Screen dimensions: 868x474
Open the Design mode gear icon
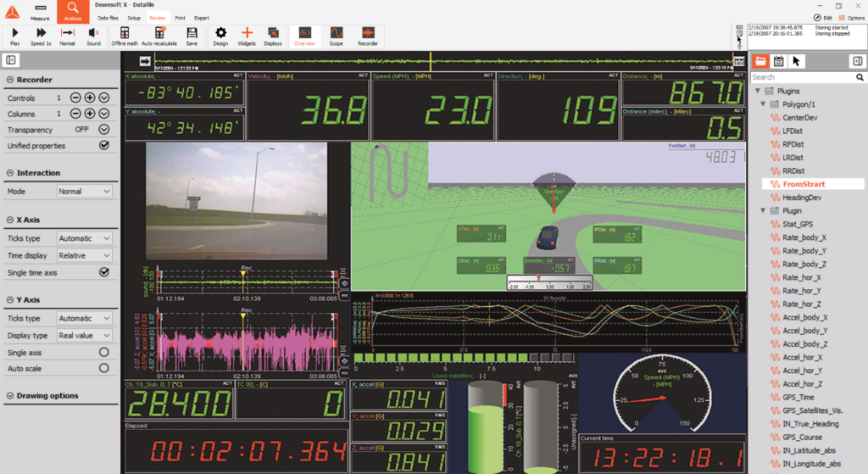click(x=220, y=36)
